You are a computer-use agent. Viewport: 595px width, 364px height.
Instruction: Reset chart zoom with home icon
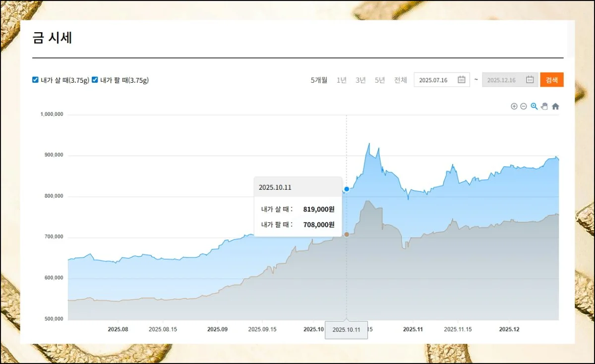pyautogui.click(x=555, y=106)
